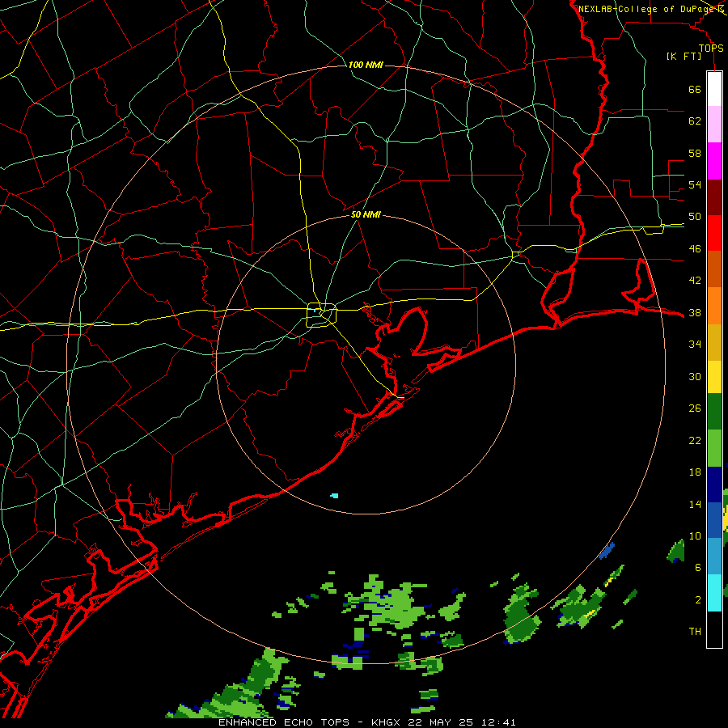Viewport: 728px width, 728px height.
Task: Click the medium blue legend swatch
Action: click(x=714, y=520)
